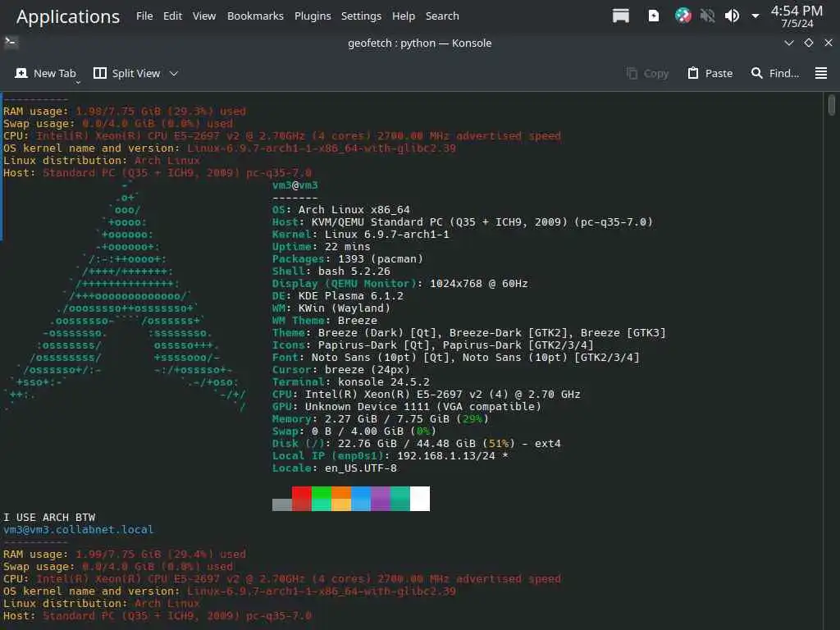
Task: Open the clock showing 4:54 PM
Action: 797,16
